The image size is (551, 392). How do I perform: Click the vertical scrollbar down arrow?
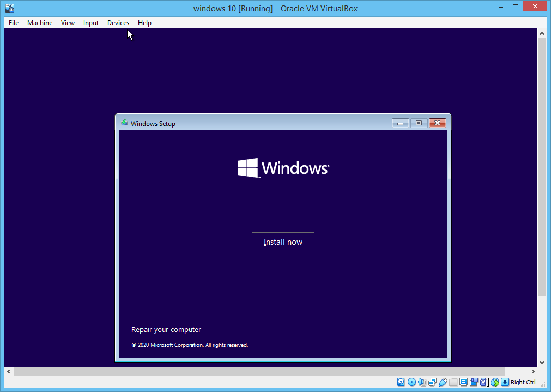pos(542,363)
